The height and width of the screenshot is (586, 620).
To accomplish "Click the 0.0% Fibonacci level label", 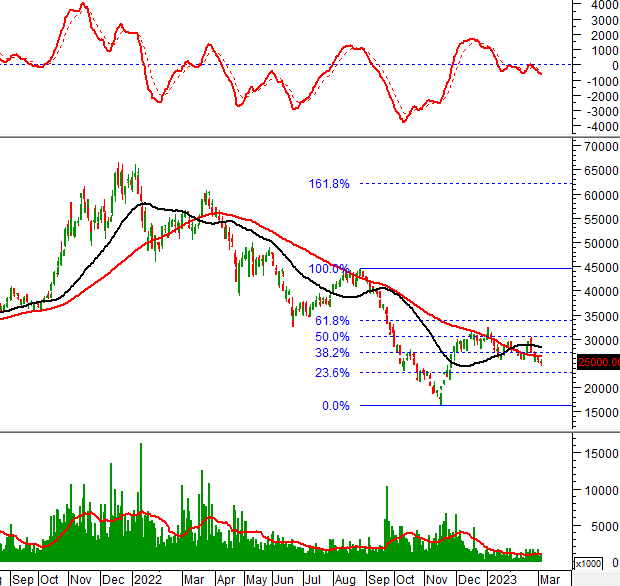I will click(x=335, y=406).
